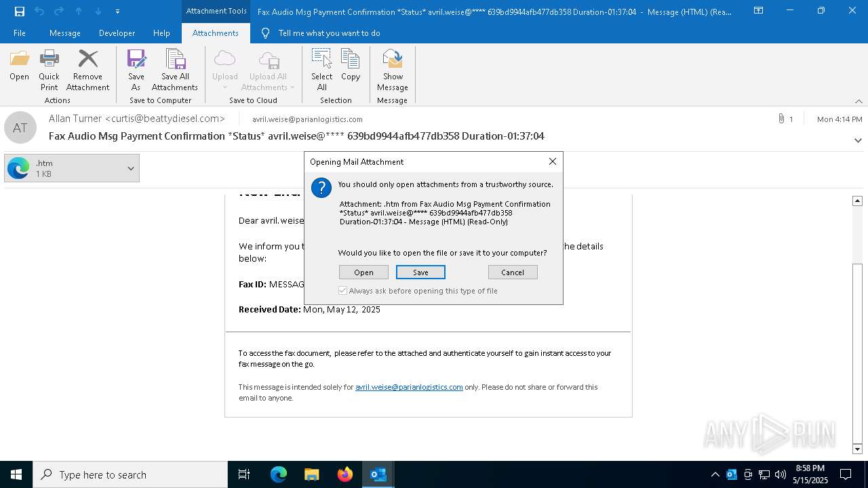Click the Mon 4:14 PM timestamp
This screenshot has height=488, width=868.
pyautogui.click(x=840, y=119)
